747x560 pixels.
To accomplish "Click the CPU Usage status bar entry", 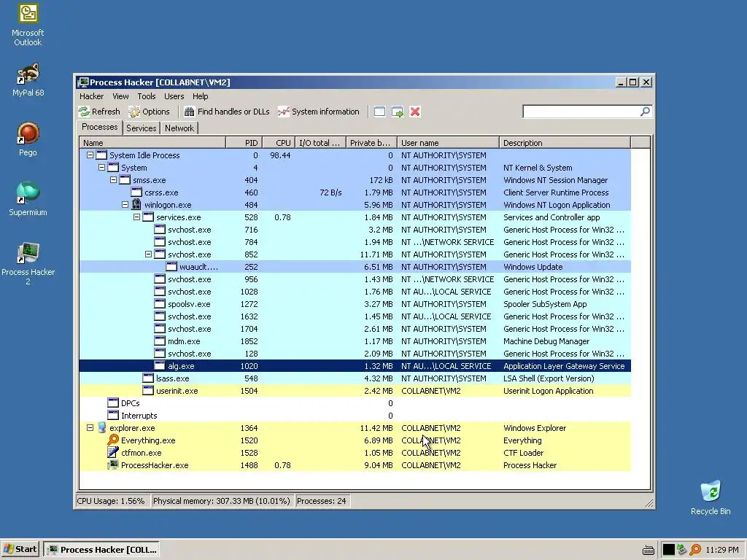I will coord(112,501).
